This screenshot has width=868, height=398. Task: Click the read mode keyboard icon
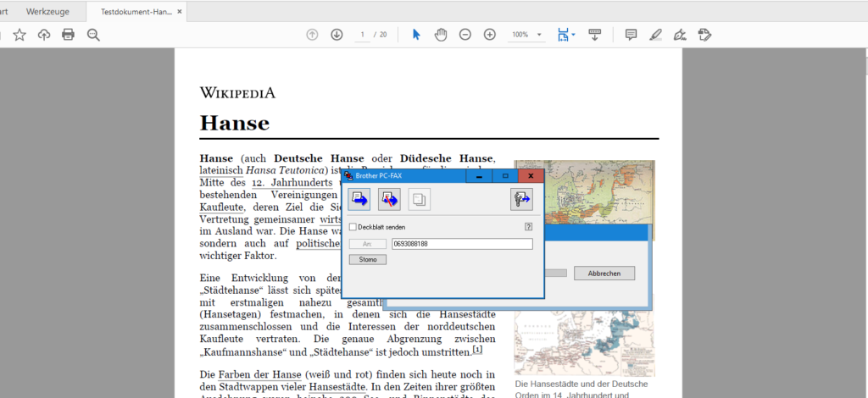tap(595, 35)
